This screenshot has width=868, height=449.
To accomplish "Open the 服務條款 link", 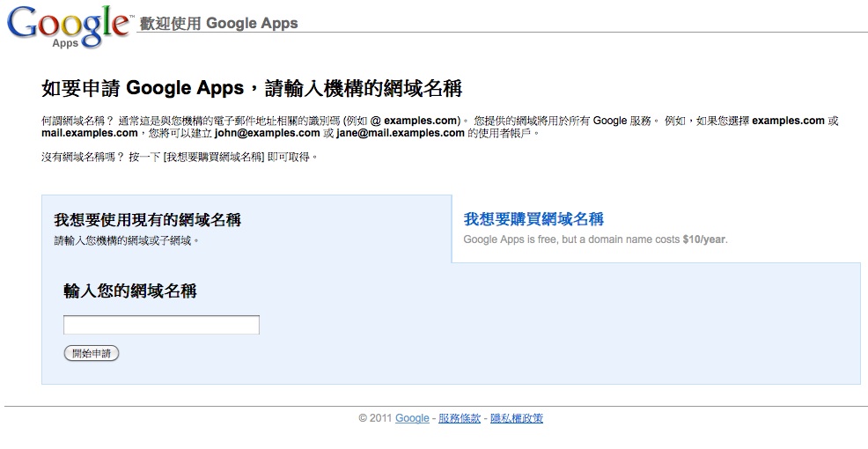I will [x=460, y=418].
